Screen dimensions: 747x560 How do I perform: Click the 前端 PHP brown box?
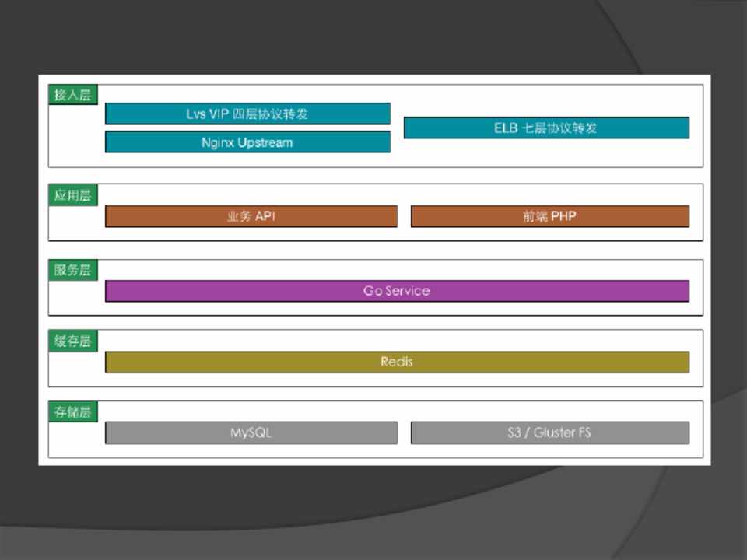pyautogui.click(x=549, y=216)
